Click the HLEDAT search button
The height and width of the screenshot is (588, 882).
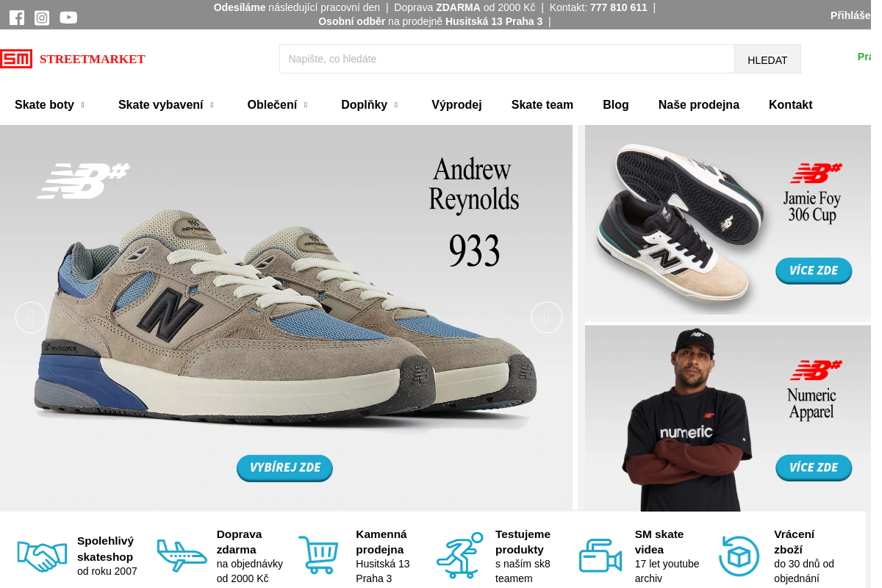767,59
